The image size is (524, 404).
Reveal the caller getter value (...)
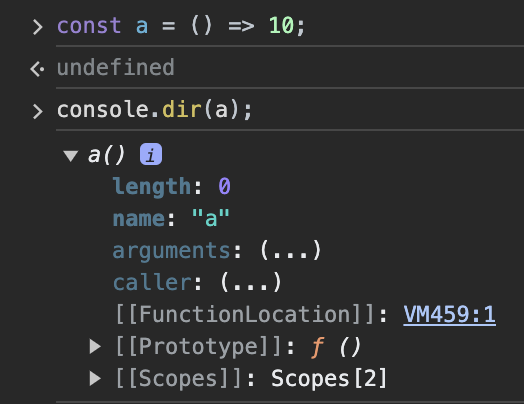[x=251, y=282]
